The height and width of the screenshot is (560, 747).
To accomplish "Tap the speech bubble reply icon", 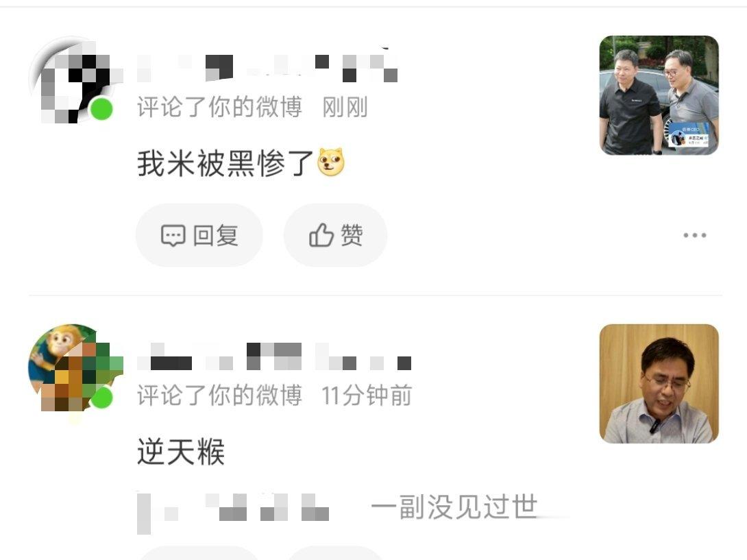I will tap(173, 235).
